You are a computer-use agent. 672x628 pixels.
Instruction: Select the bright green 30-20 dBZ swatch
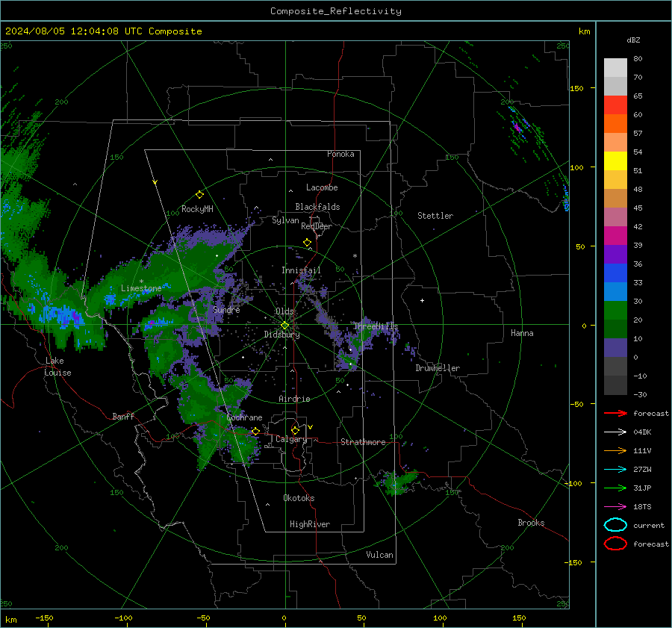[615, 311]
